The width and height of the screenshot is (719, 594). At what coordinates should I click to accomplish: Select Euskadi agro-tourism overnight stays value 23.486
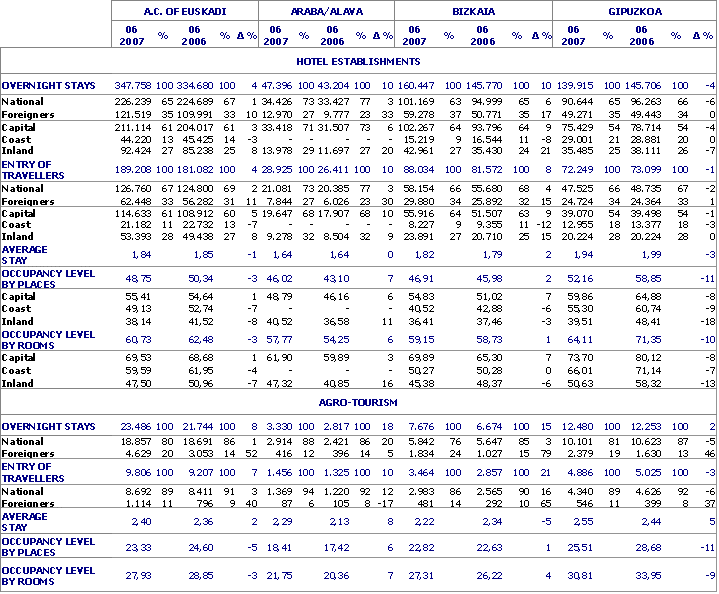(x=137, y=427)
